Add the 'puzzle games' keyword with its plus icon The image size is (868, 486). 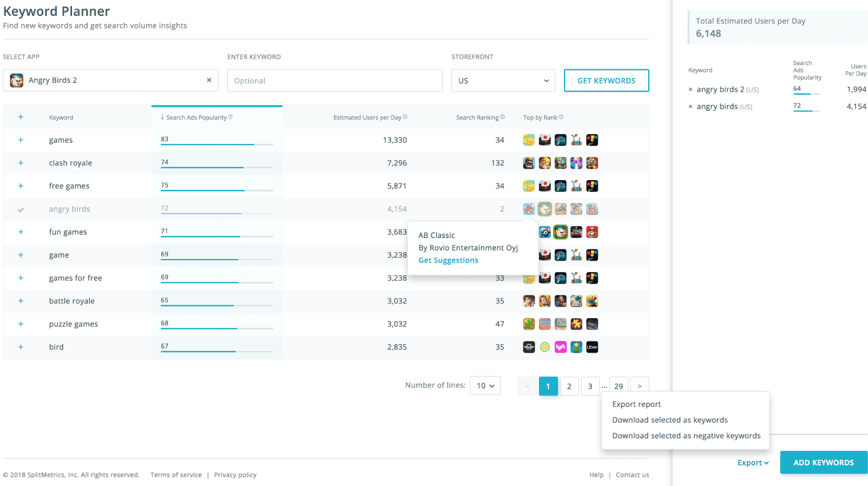(21, 324)
